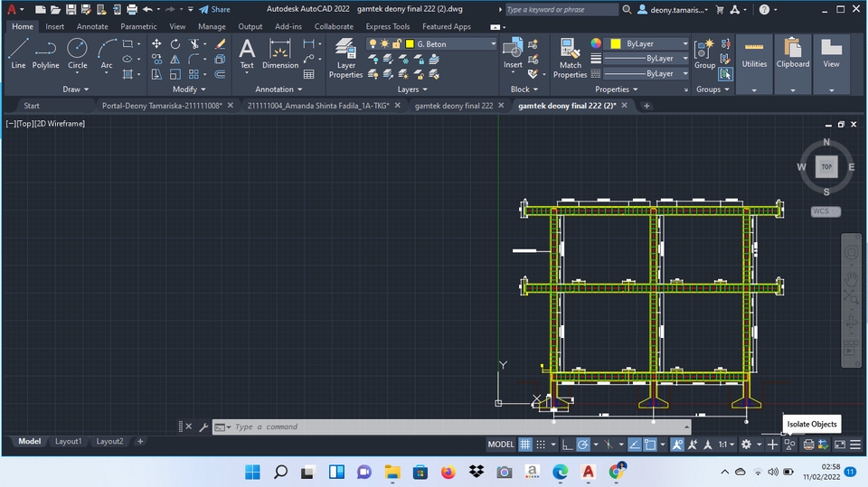Click the Stretch tool icon
This screenshot has width=868, height=487.
coord(156,73)
